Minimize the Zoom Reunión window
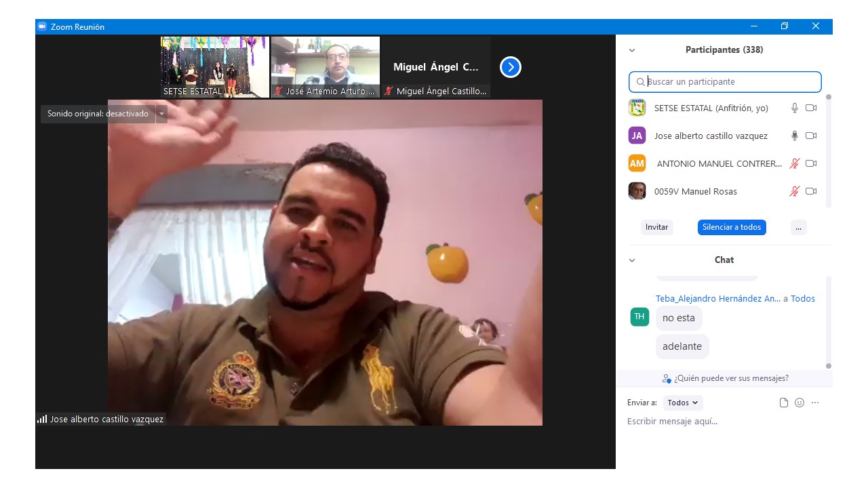The width and height of the screenshot is (868, 488). [x=754, y=26]
